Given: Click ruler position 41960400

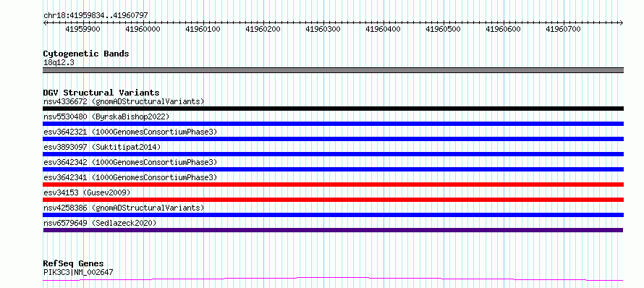Looking at the screenshot, I should click(x=384, y=29).
